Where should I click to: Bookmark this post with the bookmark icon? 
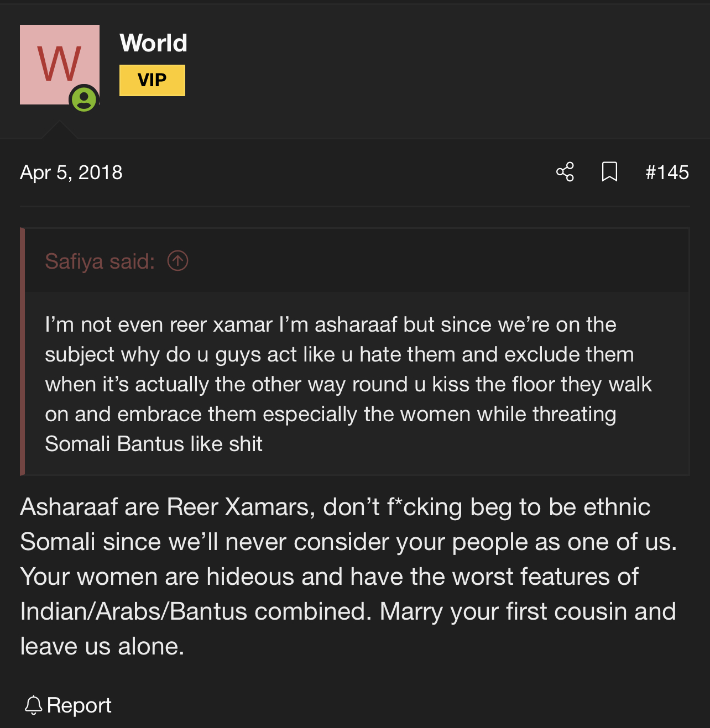[609, 172]
